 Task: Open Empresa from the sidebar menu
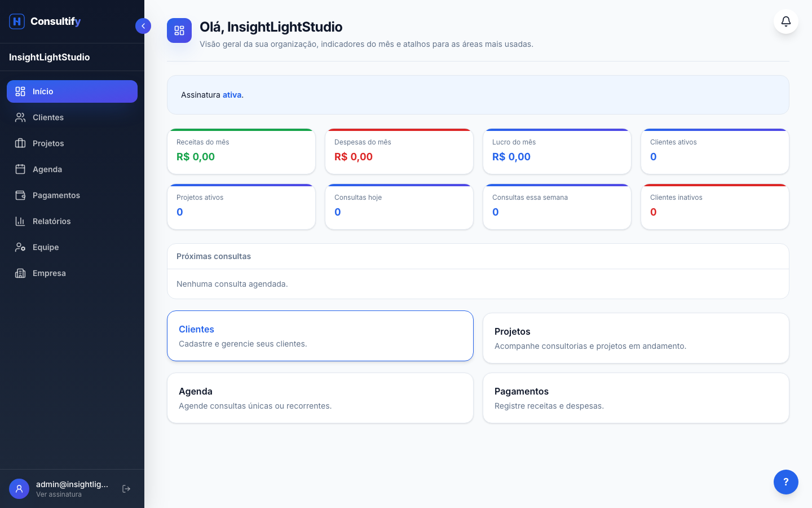click(72, 273)
